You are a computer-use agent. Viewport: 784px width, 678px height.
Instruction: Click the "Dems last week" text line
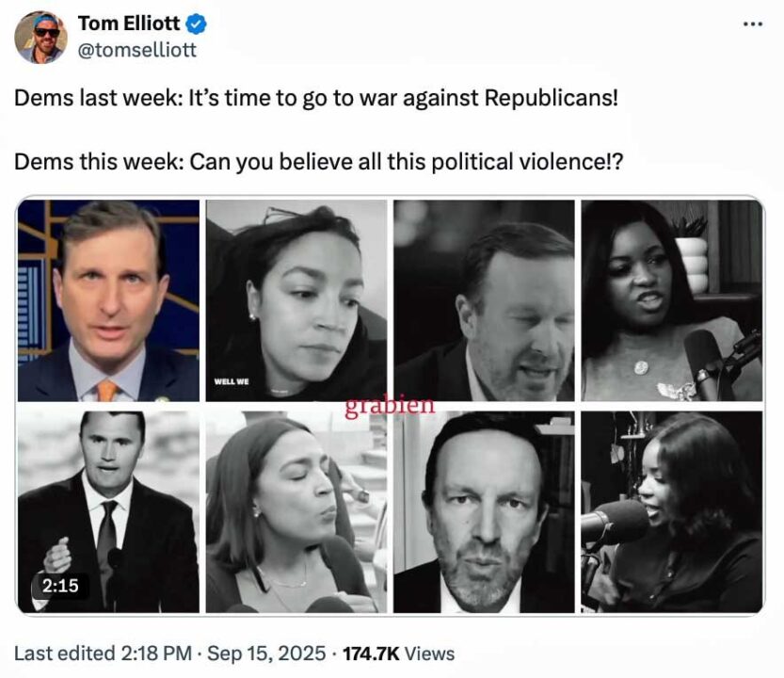tap(315, 98)
